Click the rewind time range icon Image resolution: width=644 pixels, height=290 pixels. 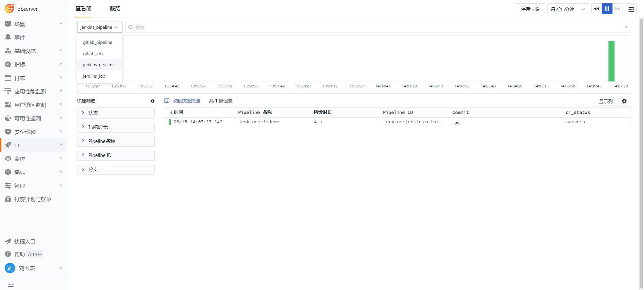596,9
